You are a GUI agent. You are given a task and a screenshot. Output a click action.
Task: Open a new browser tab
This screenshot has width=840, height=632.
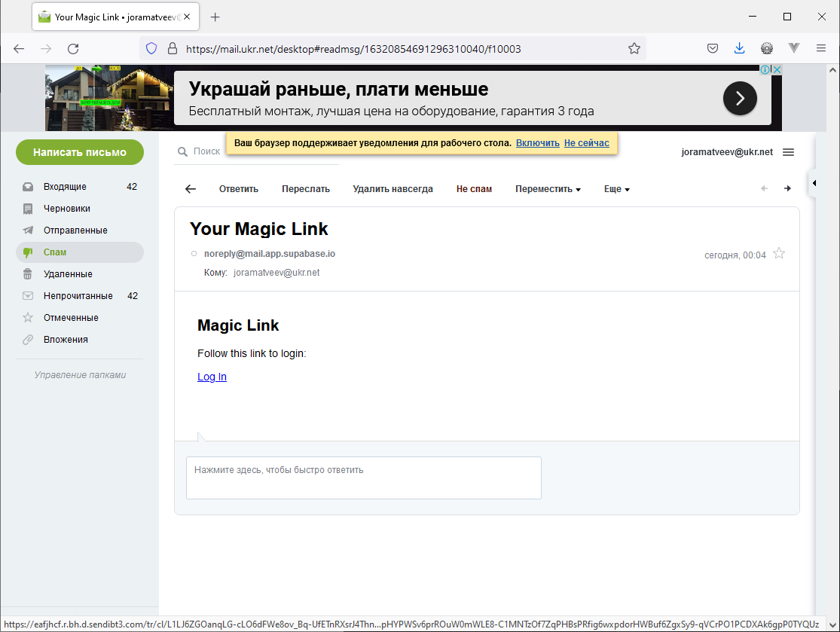coord(215,17)
